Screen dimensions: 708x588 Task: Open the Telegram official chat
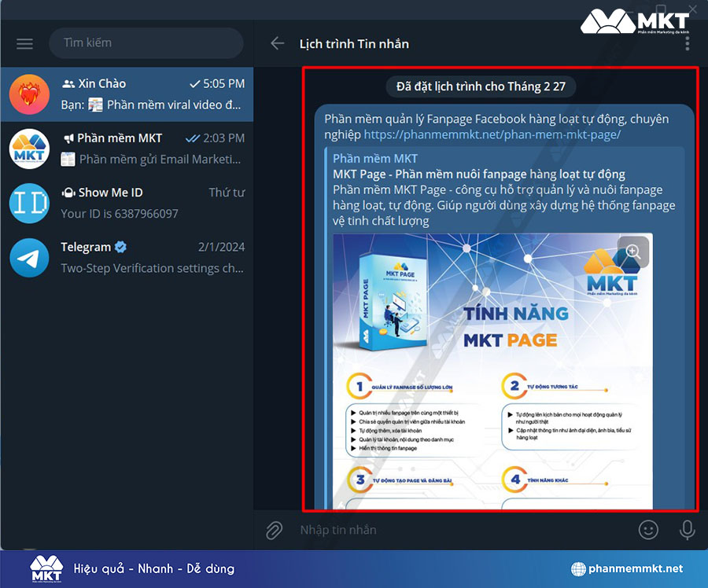coord(127,258)
